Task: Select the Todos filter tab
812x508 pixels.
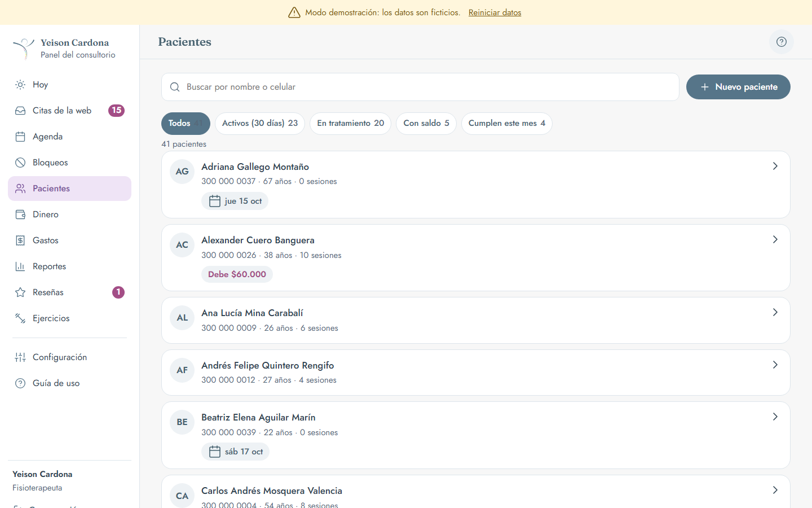Action: [x=186, y=124]
